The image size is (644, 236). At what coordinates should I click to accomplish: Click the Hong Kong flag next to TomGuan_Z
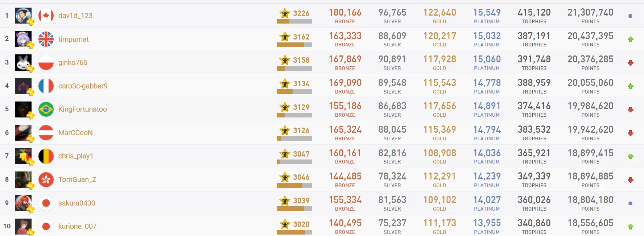click(x=46, y=179)
